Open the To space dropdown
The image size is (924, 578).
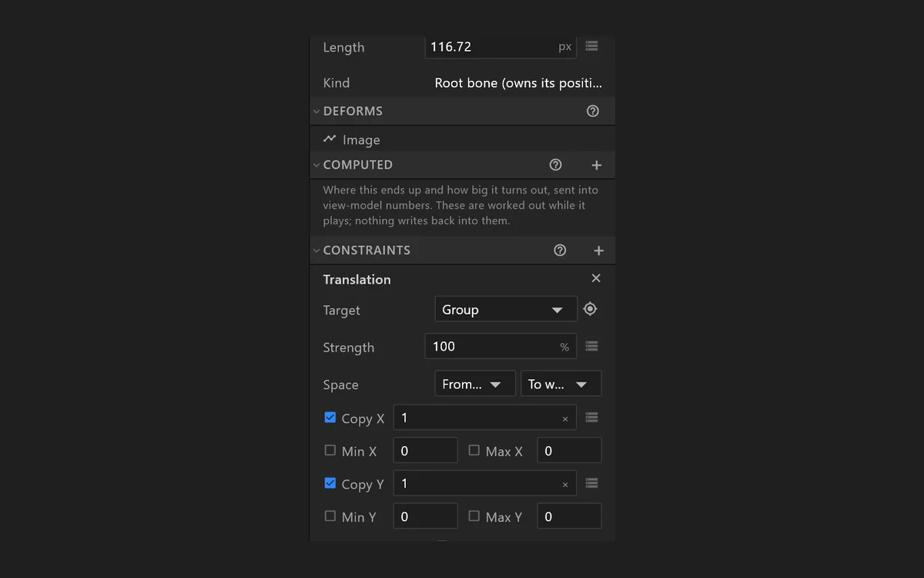(x=561, y=384)
